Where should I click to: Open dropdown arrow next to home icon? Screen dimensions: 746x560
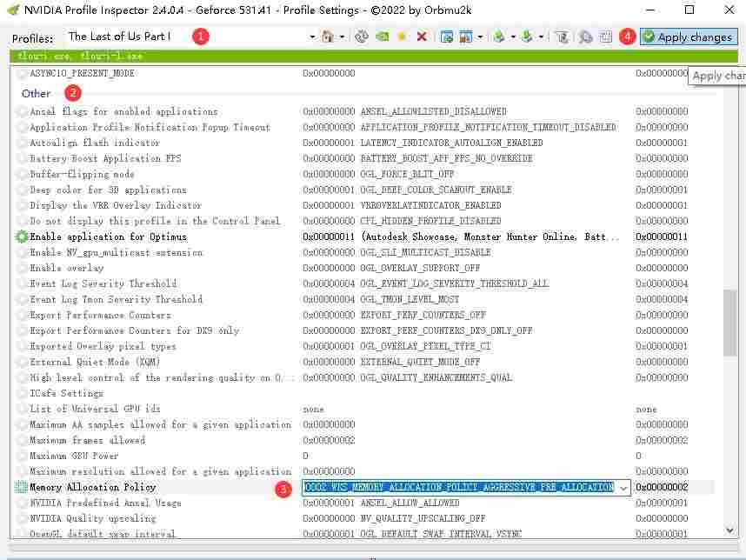(342, 37)
